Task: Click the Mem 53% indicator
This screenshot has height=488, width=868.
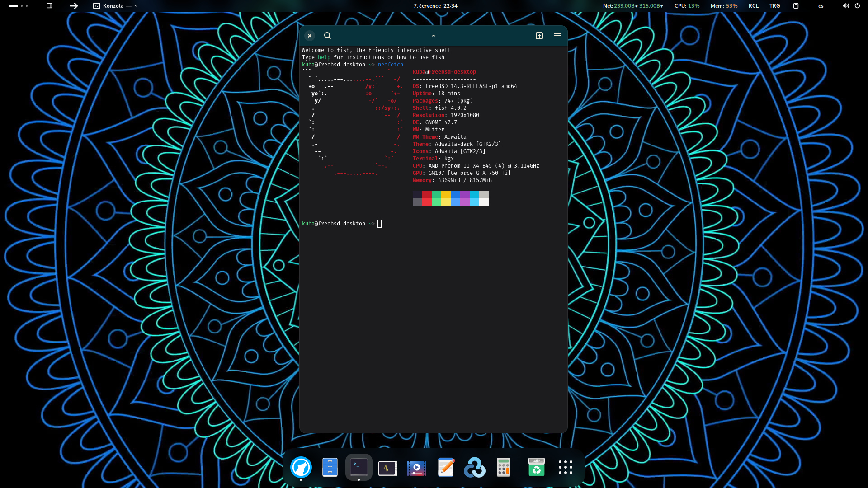Action: tap(724, 6)
